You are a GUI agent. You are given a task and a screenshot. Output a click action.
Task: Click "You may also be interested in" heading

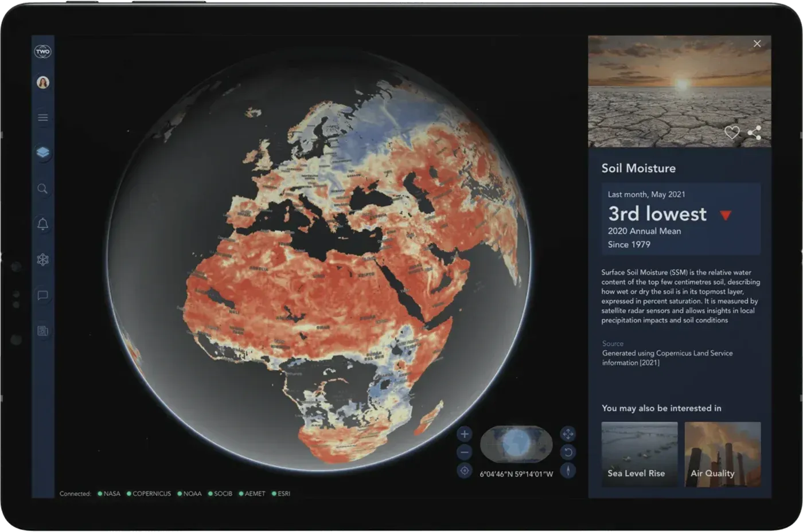point(661,408)
